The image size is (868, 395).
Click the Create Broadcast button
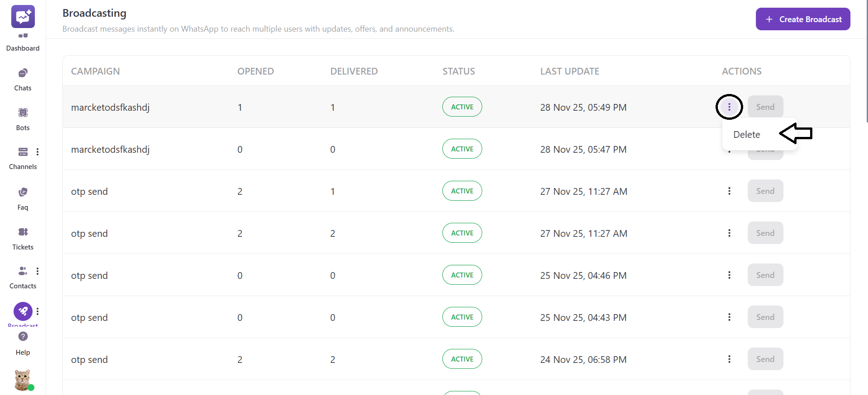tap(802, 19)
